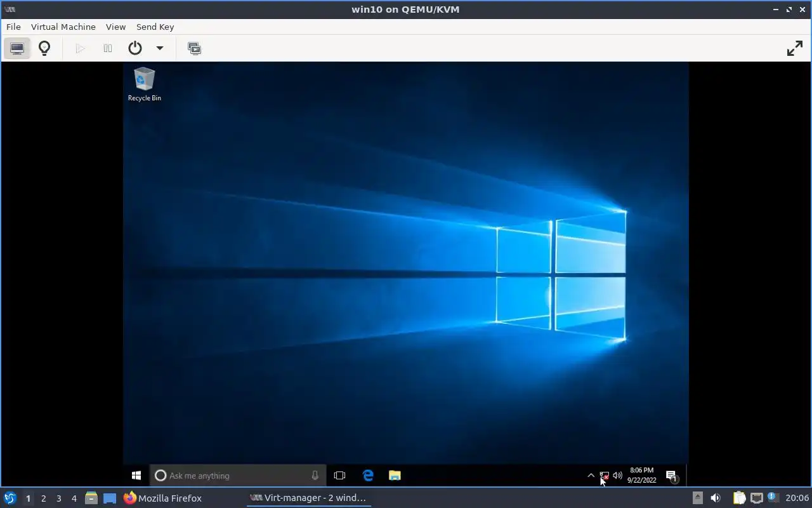Open Windows Action Center notifications

672,476
